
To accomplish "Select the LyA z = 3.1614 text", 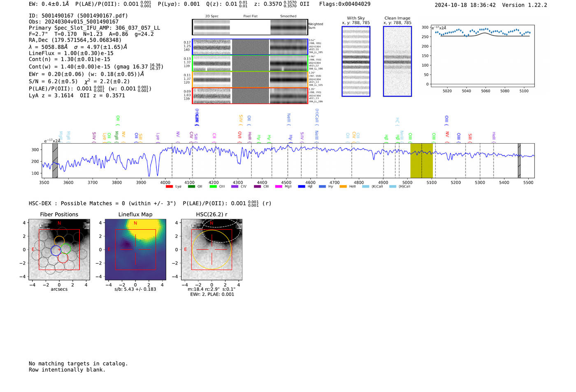I will (51, 95).
